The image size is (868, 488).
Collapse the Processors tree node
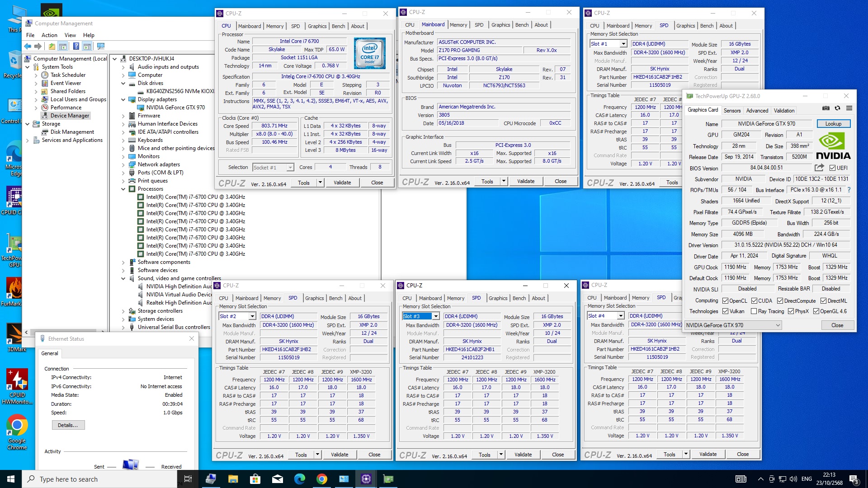tap(123, 189)
